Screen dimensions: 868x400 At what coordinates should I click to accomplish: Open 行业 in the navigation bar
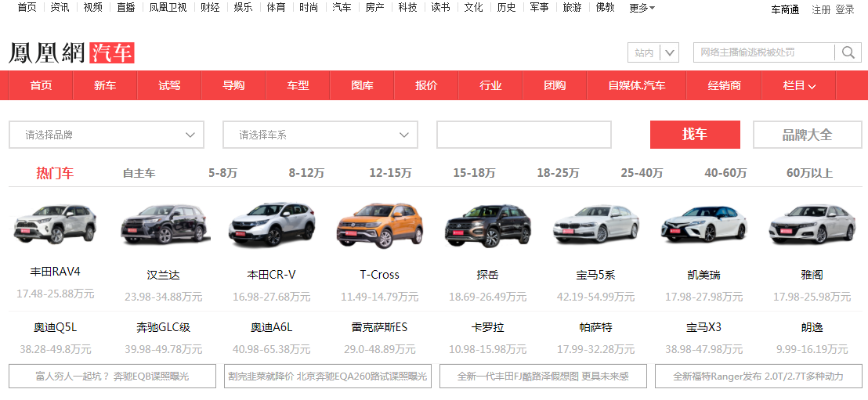click(x=490, y=85)
